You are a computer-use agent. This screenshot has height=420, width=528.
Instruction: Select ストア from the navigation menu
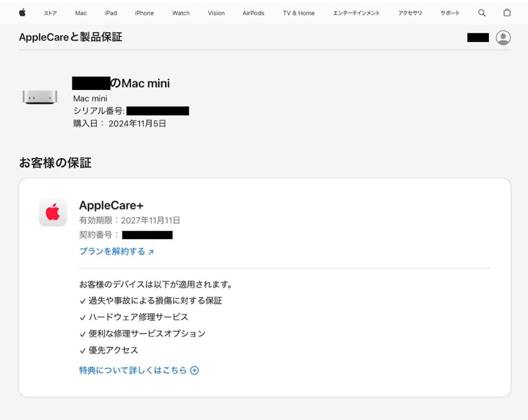click(50, 13)
